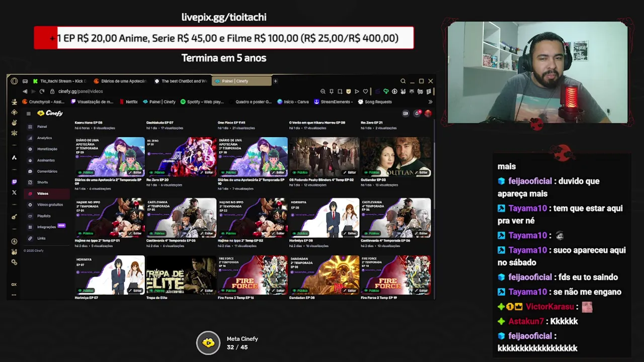644x362 pixels.
Task: Open Integrações in the sidebar
Action: [x=46, y=227]
